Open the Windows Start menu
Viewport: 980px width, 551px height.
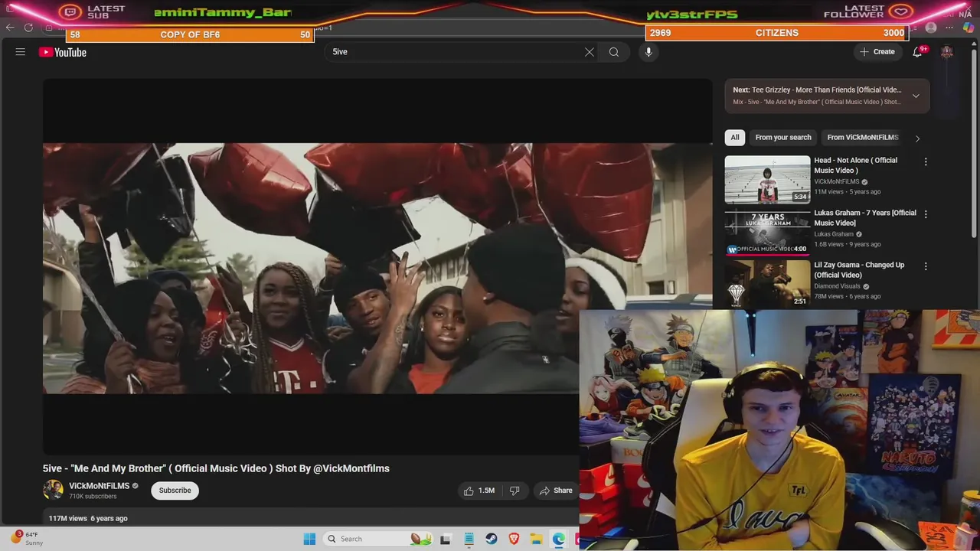click(x=309, y=539)
